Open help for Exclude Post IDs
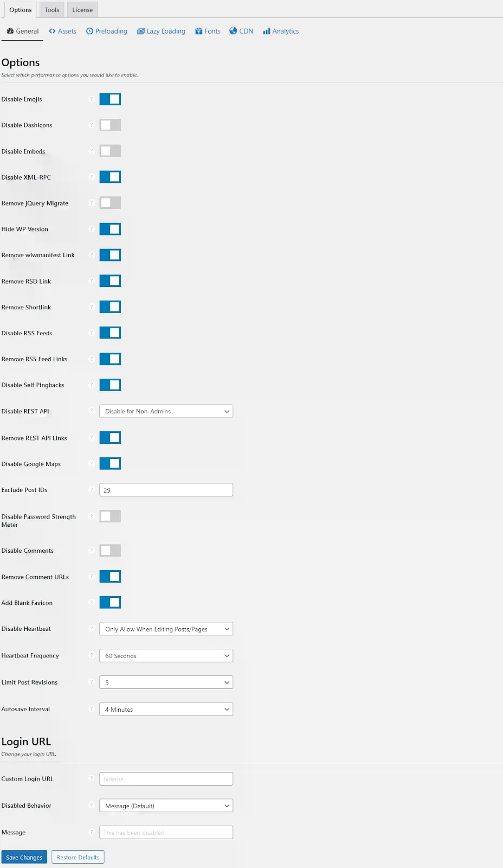This screenshot has width=503, height=868. (x=91, y=489)
